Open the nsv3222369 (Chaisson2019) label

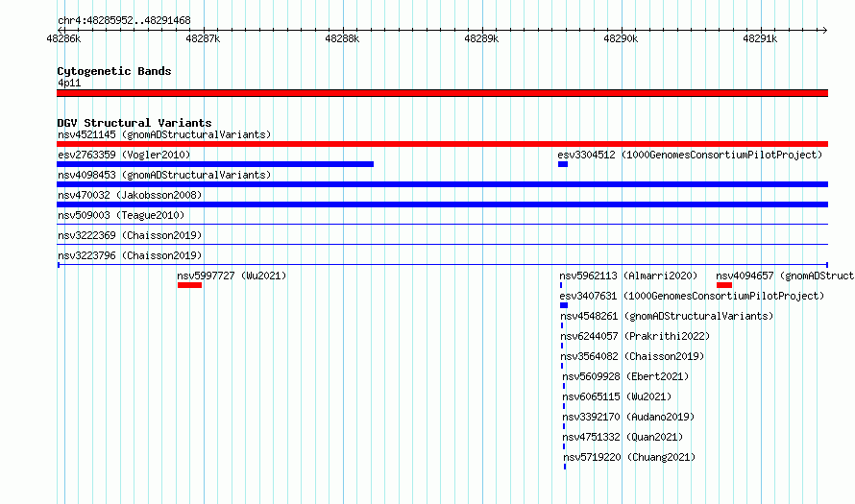coord(130,235)
